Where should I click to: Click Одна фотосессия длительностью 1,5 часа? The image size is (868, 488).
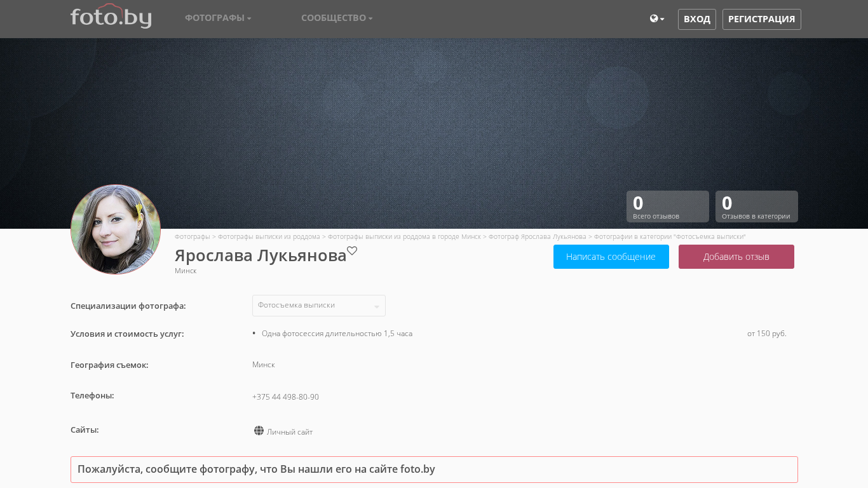[337, 334]
